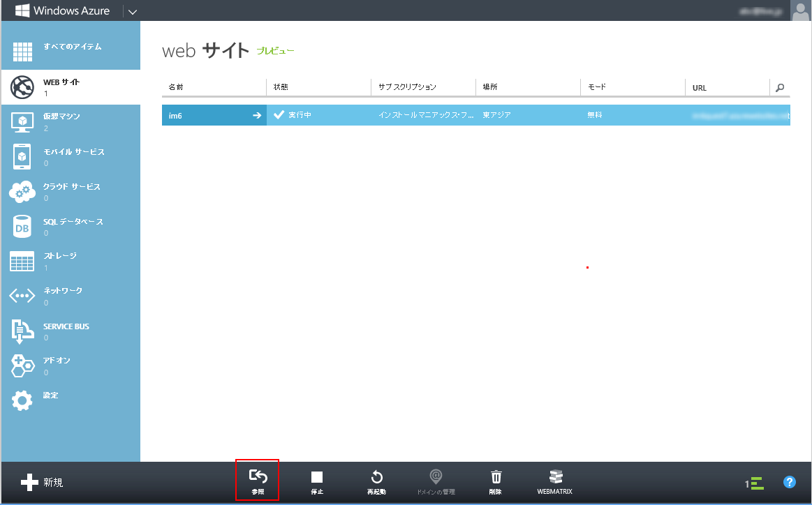Click the プレビュー label

(276, 51)
